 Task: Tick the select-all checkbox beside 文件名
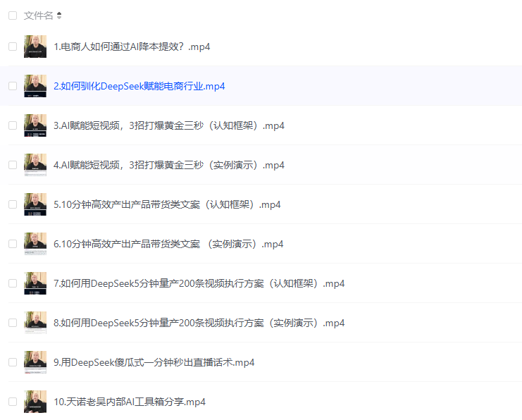(13, 16)
